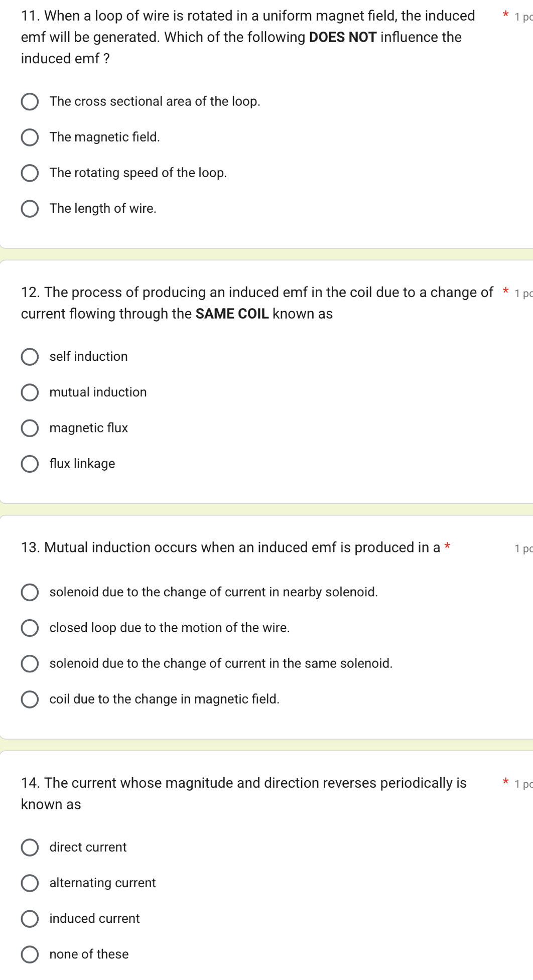Choose the 'flux linkage' answer

[x=30, y=464]
